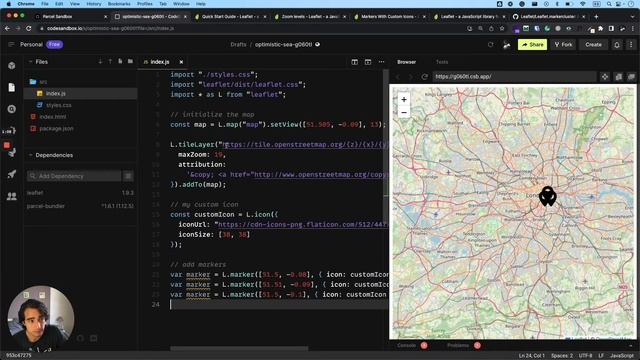The image size is (640, 360).
Task: Select the index.js editor tab
Action: click(160, 62)
